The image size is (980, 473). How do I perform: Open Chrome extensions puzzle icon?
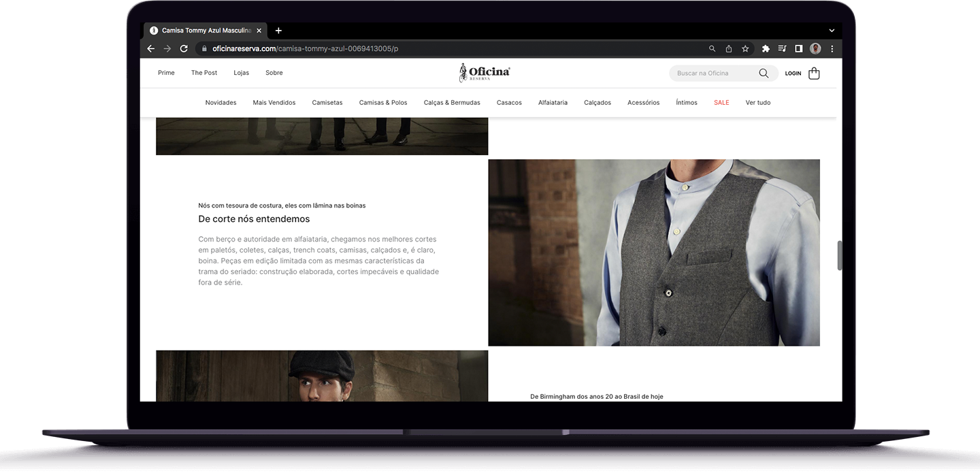pos(766,48)
